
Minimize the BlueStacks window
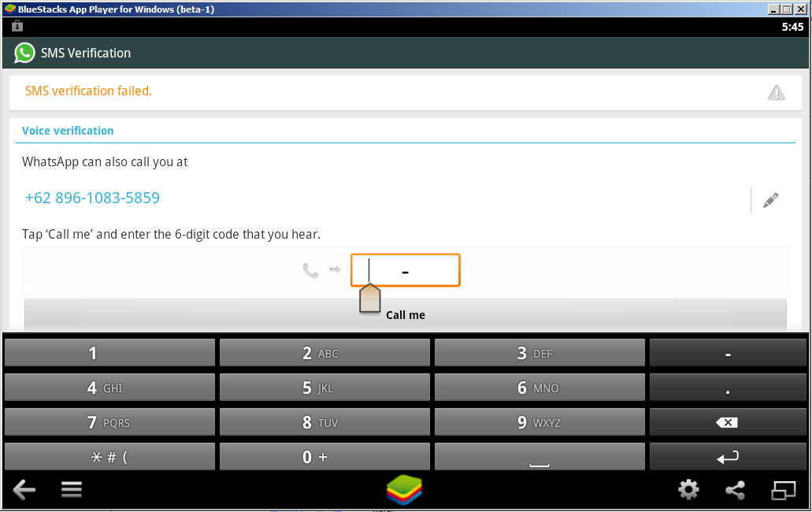click(773, 9)
